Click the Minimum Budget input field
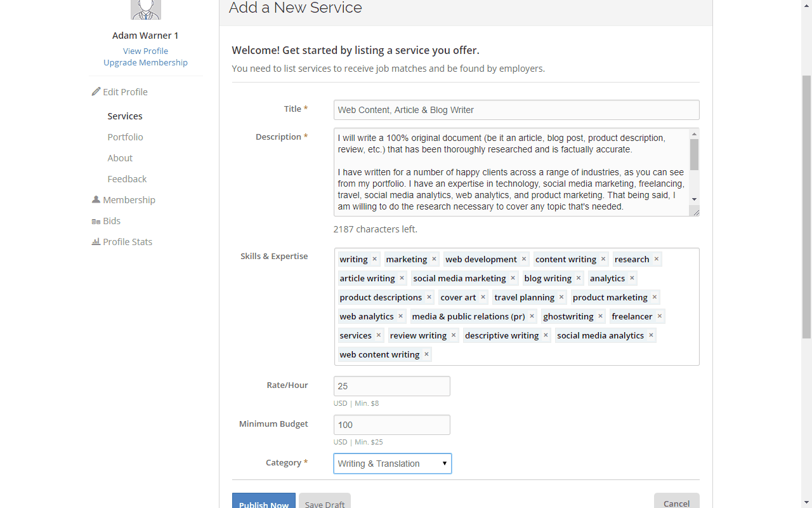The image size is (812, 508). point(392,425)
